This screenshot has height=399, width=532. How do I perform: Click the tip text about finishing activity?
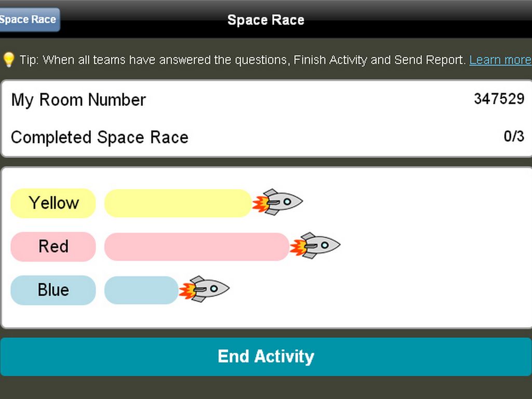(x=242, y=60)
